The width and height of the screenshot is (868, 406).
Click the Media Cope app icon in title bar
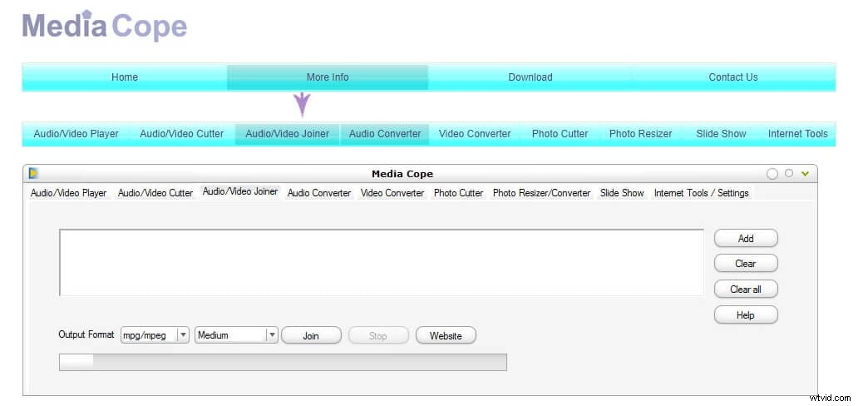point(33,173)
